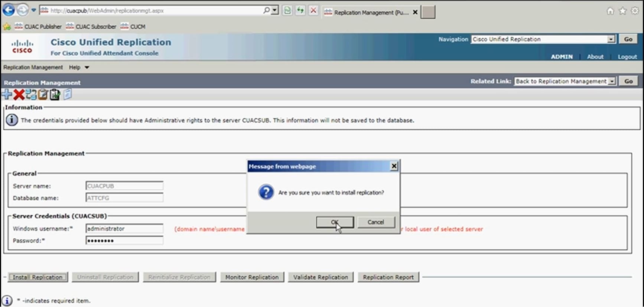
Task: Open the CUCM bookmark
Action: (x=133, y=27)
